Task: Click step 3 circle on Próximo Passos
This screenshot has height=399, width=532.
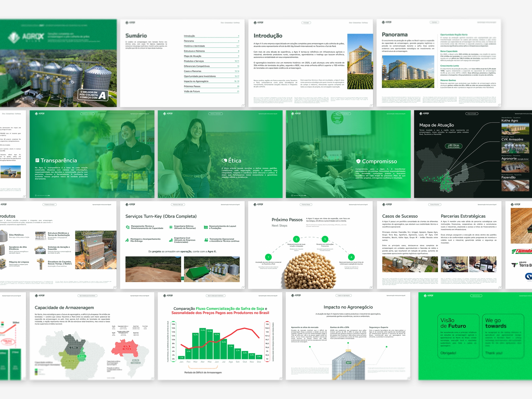Action: point(325,239)
